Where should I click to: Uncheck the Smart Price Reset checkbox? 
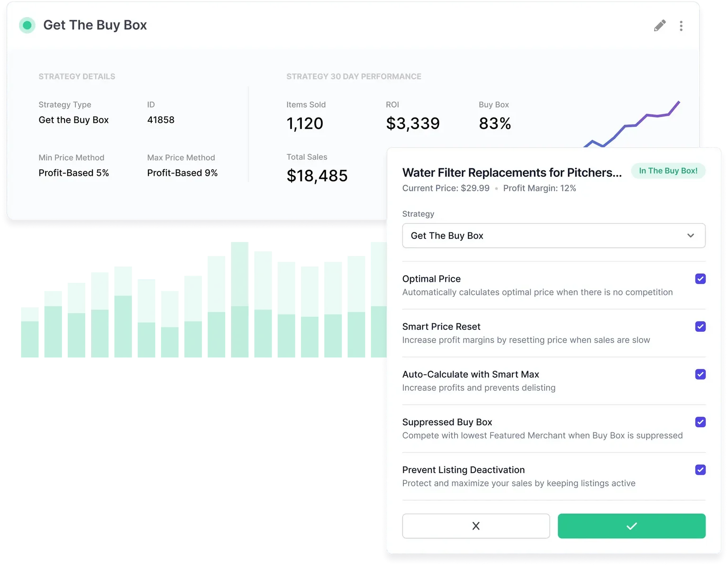tap(700, 327)
